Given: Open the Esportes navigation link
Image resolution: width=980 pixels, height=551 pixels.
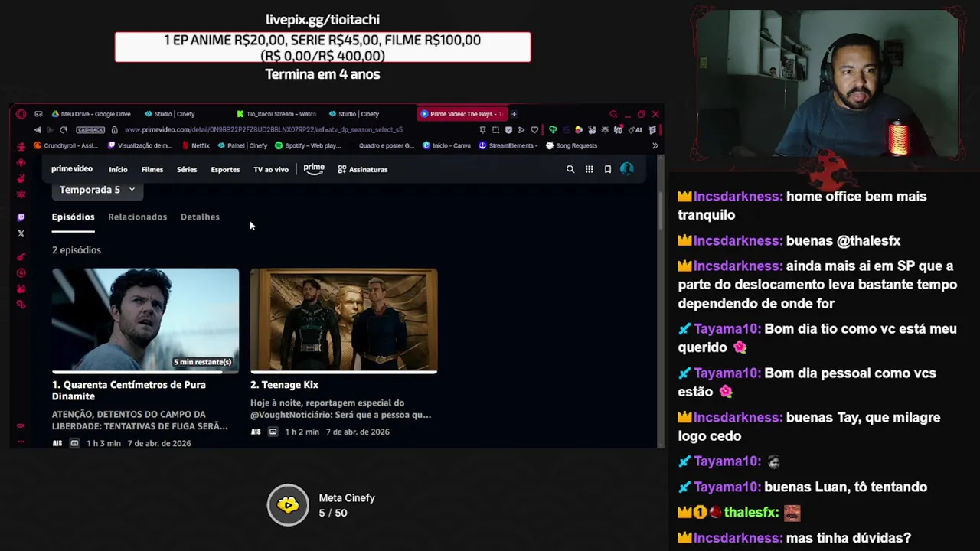Looking at the screenshot, I should pos(225,169).
